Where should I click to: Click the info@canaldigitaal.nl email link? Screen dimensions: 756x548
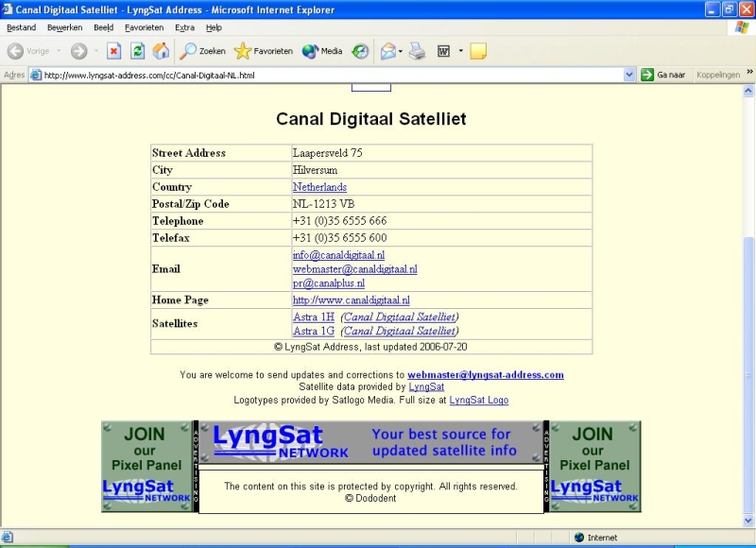338,255
